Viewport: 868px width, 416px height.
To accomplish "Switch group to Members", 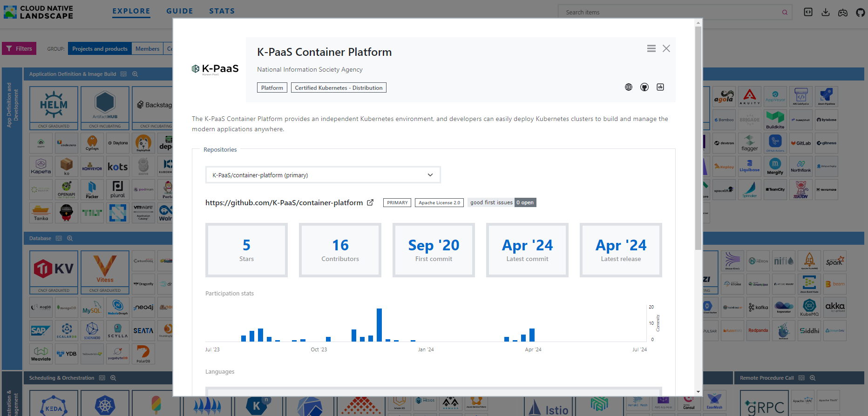I will pos(147,49).
